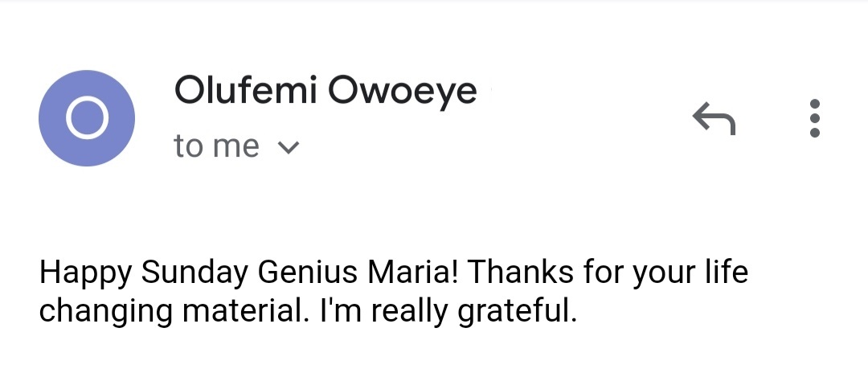Tap the sender's round avatar icon

coord(86,118)
